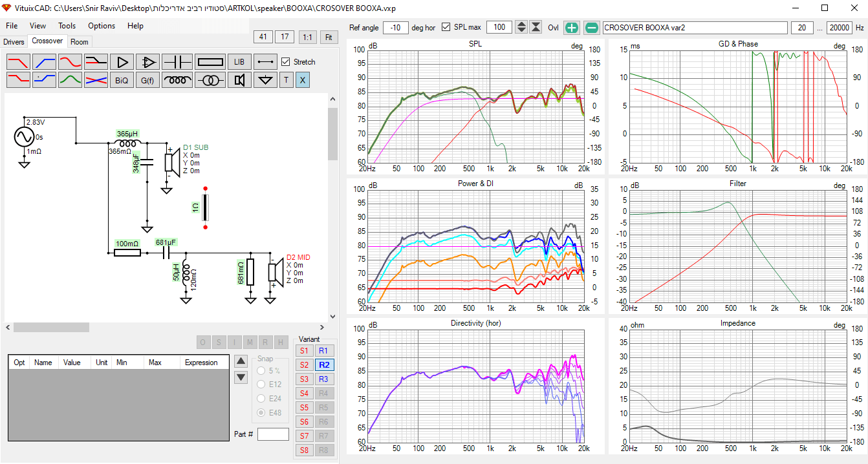The width and height of the screenshot is (868, 464).
Task: Add an op-amp component to the schematic
Action: click(x=147, y=62)
